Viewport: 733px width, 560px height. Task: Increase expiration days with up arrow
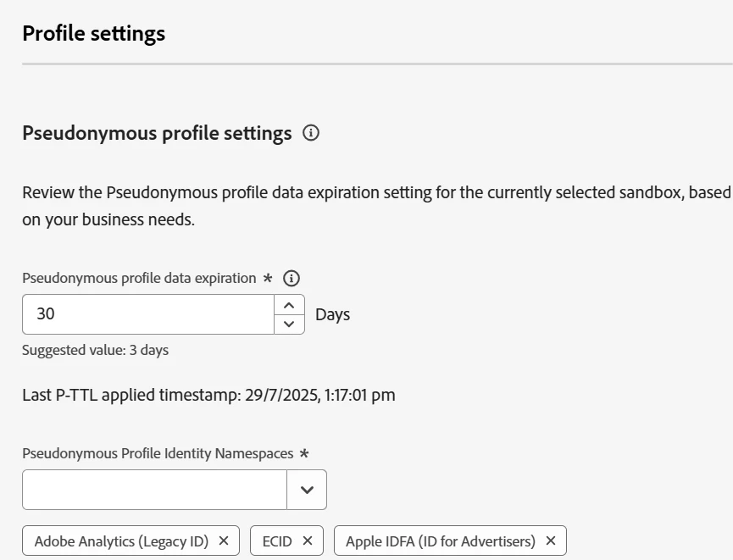coord(289,305)
